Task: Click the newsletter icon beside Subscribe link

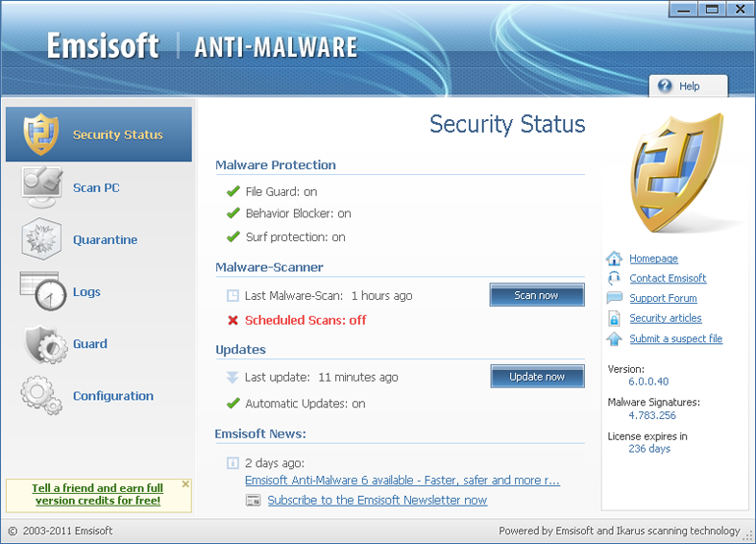Action: tap(254, 500)
